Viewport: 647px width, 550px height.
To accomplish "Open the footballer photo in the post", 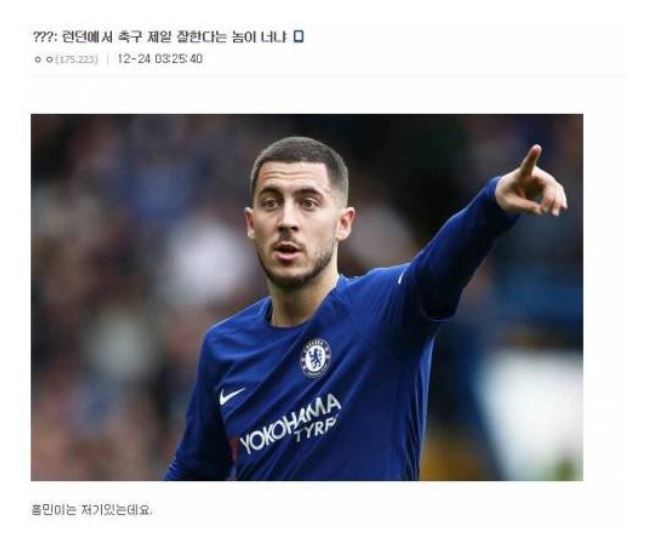I will (x=307, y=297).
